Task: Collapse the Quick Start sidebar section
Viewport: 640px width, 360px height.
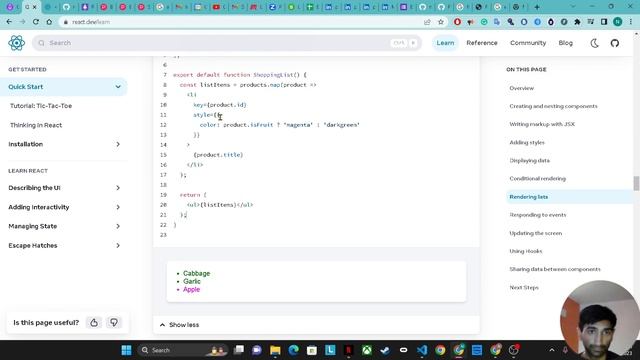Action: [x=118, y=87]
